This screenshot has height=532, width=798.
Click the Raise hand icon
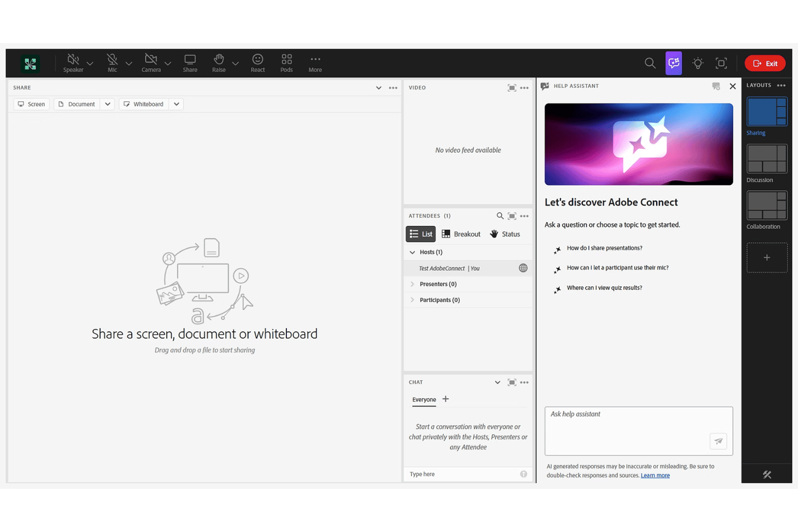(x=219, y=63)
